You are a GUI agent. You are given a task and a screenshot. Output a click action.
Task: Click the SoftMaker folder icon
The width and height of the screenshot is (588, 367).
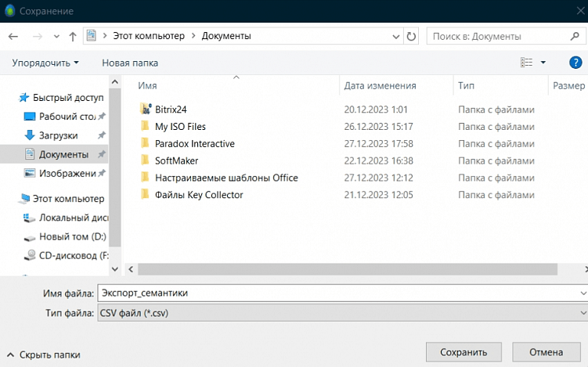(145, 160)
